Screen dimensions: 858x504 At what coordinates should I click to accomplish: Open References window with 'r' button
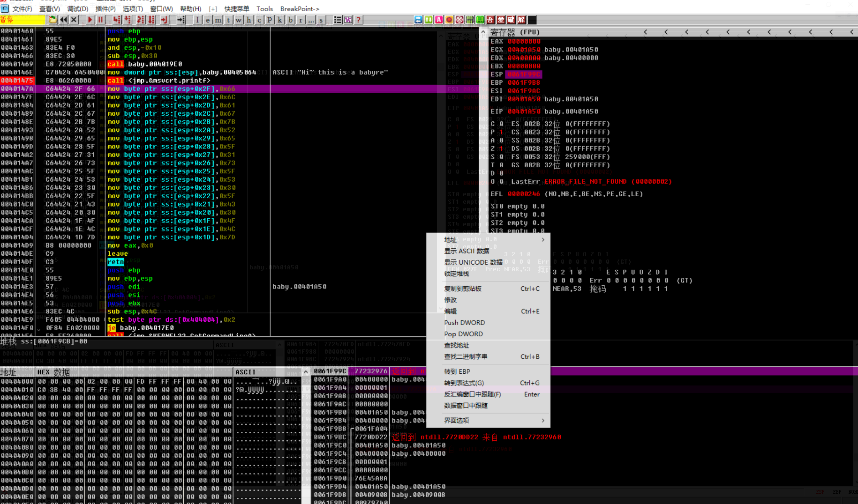pyautogui.click(x=301, y=20)
